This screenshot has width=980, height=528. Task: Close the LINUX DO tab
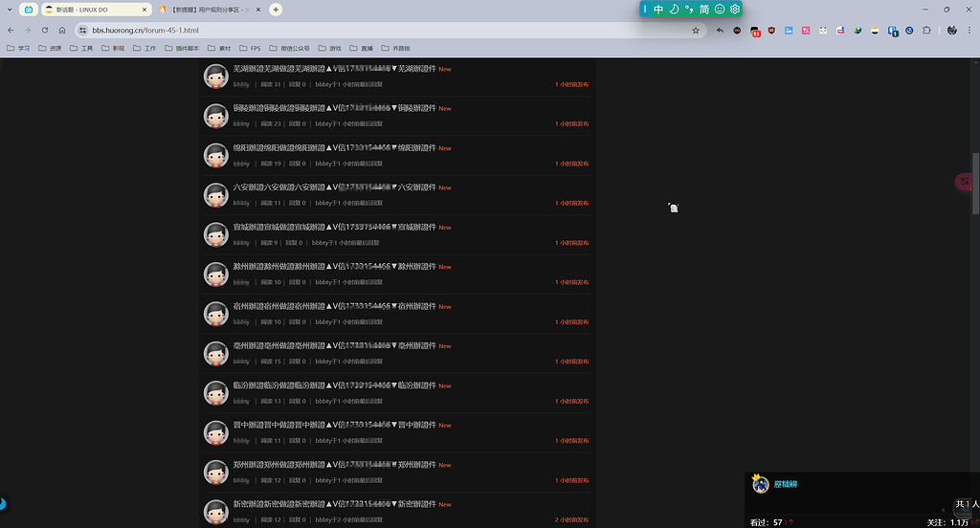coord(145,10)
